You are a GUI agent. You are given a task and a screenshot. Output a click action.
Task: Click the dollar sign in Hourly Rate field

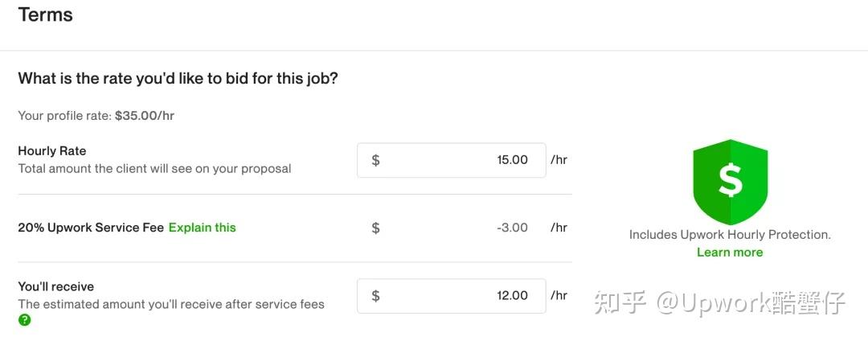pyautogui.click(x=375, y=160)
